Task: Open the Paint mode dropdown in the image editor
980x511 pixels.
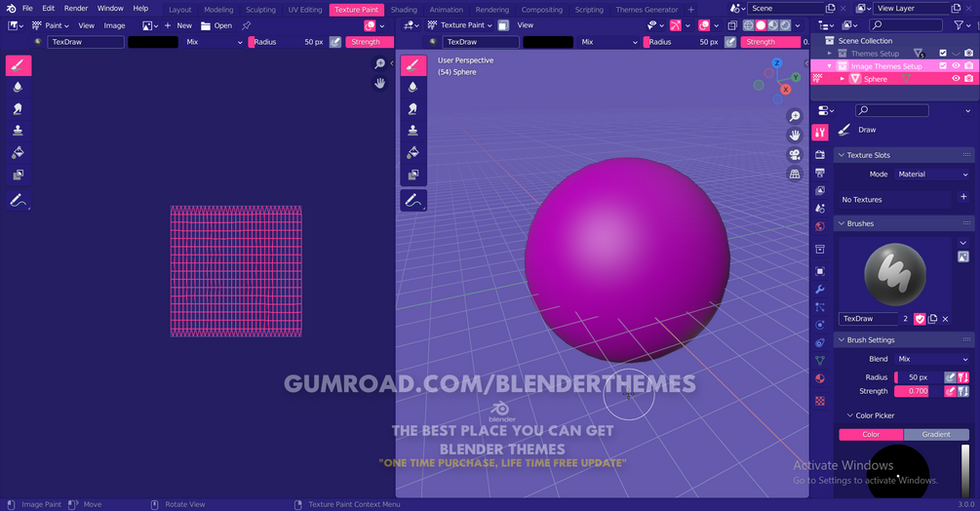Action: point(50,25)
